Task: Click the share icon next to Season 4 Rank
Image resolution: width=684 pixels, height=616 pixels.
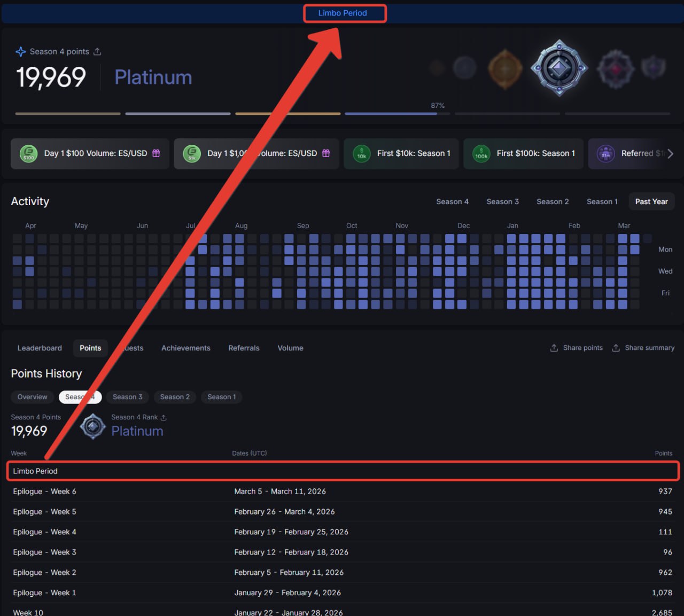Action: pos(164,418)
